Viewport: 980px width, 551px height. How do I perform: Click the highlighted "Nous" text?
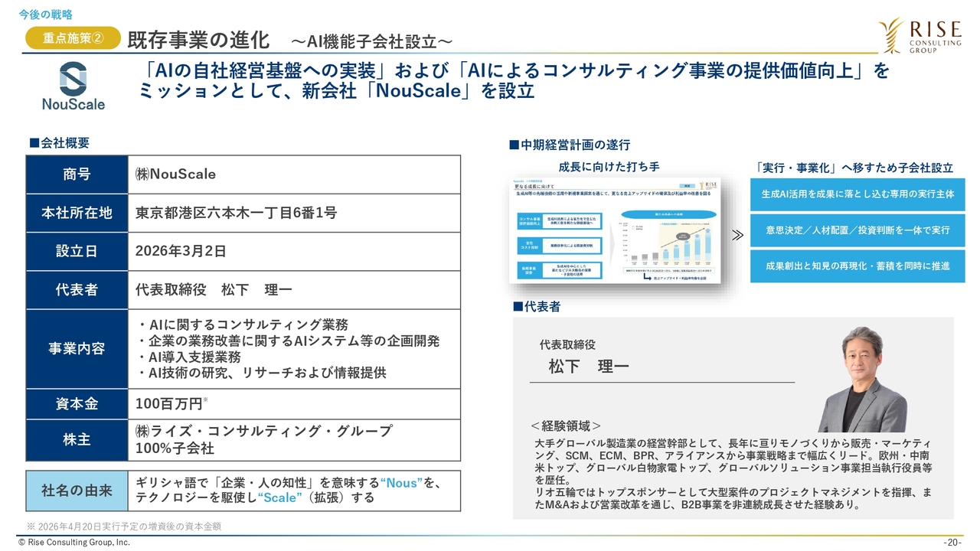pos(401,483)
